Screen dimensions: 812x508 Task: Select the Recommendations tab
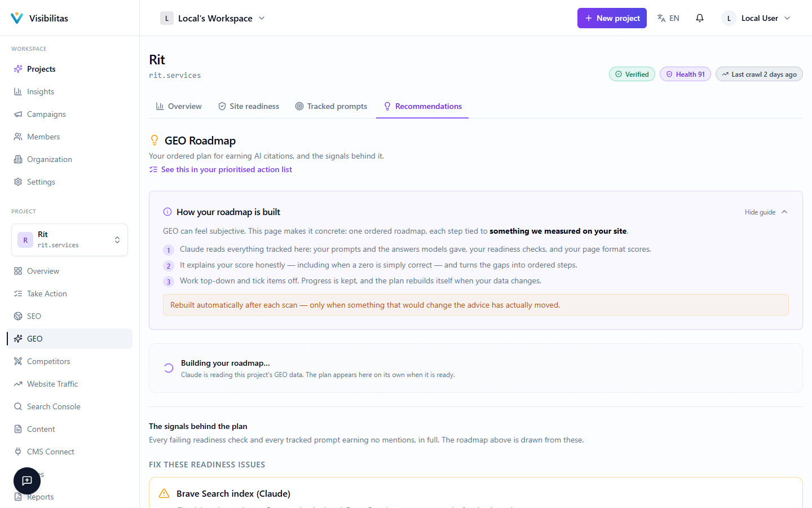[x=422, y=106]
